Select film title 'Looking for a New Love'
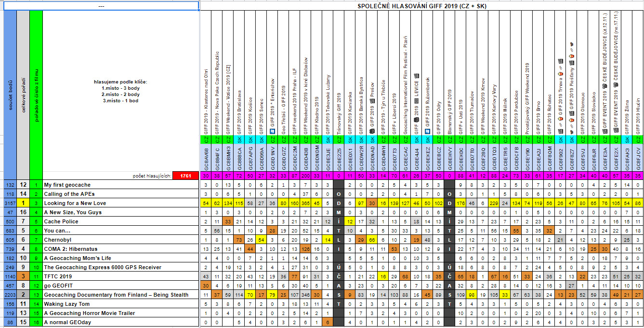Viewport: 644px width, 328px height. coord(121,203)
